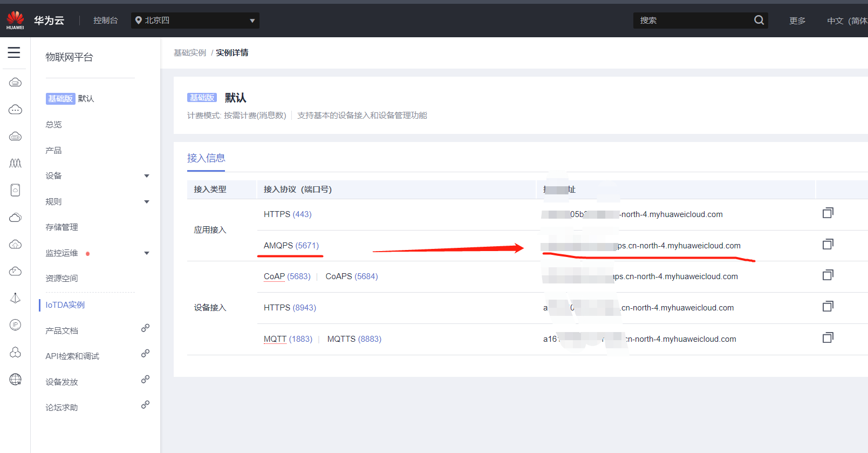Click CoAP (5683) protocol entry
This screenshot has width=868, height=453.
[x=287, y=276]
